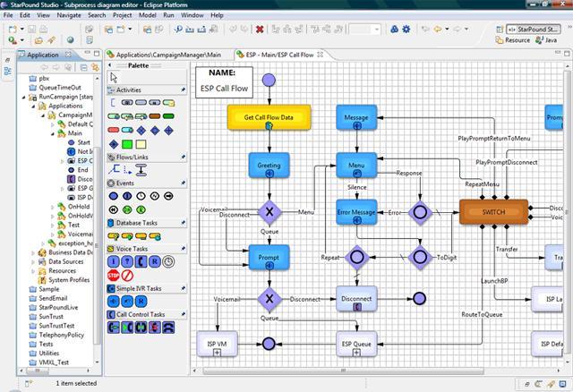Open the Help menu
Image resolution: width=573 pixels, height=392 pixels.
217,15
